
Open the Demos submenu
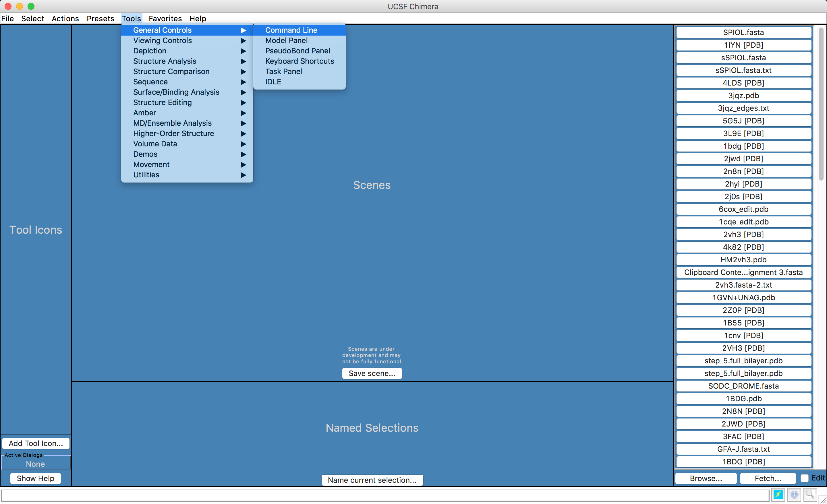coord(187,154)
